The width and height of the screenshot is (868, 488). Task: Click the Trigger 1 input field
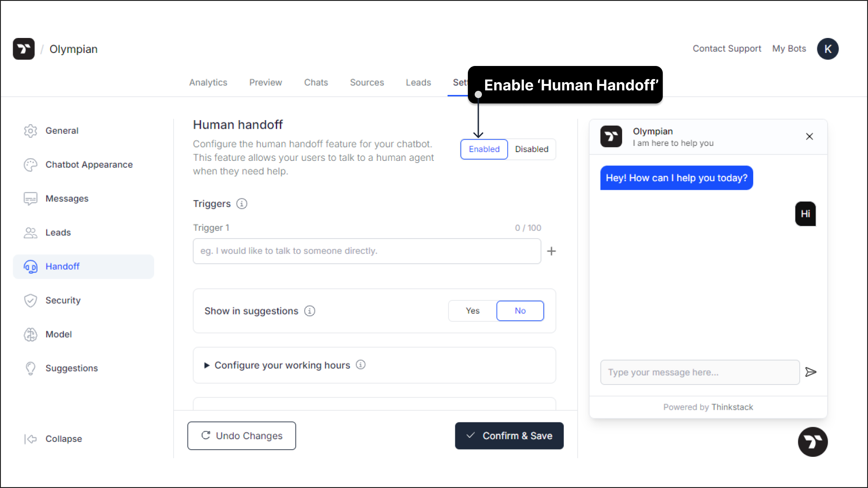[x=367, y=251]
